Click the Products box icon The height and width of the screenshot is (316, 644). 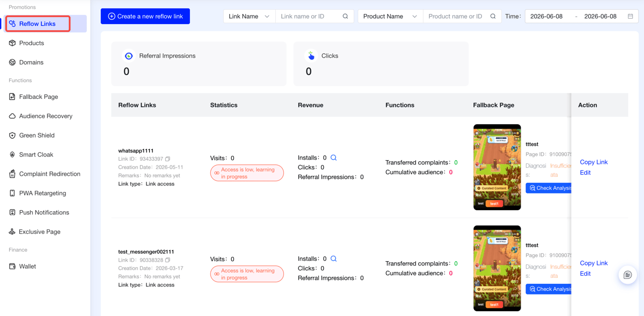click(12, 43)
